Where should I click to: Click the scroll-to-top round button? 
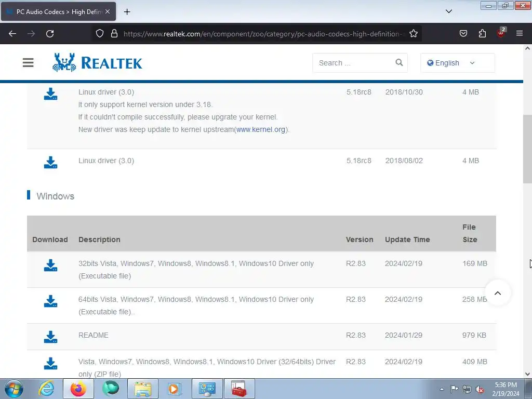pyautogui.click(x=497, y=293)
